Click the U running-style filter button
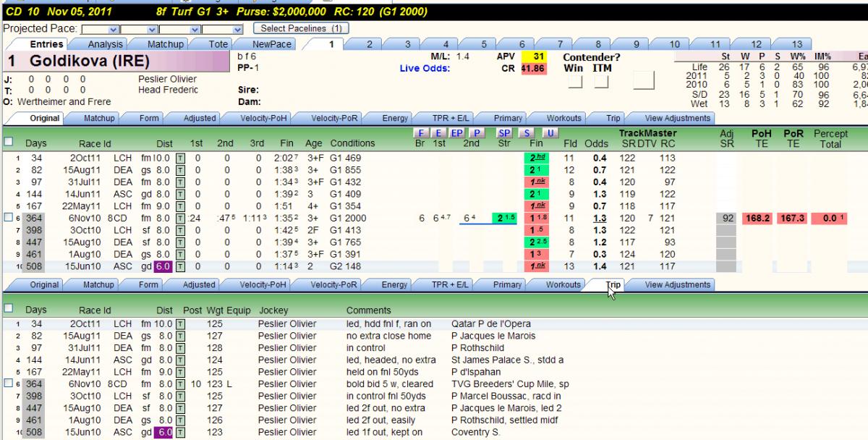The height and width of the screenshot is (440, 868). [550, 133]
